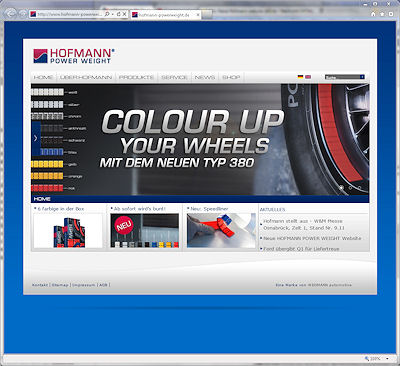This screenshot has width=400, height=366.
Task: Open the SHOP menu item
Action: [231, 77]
